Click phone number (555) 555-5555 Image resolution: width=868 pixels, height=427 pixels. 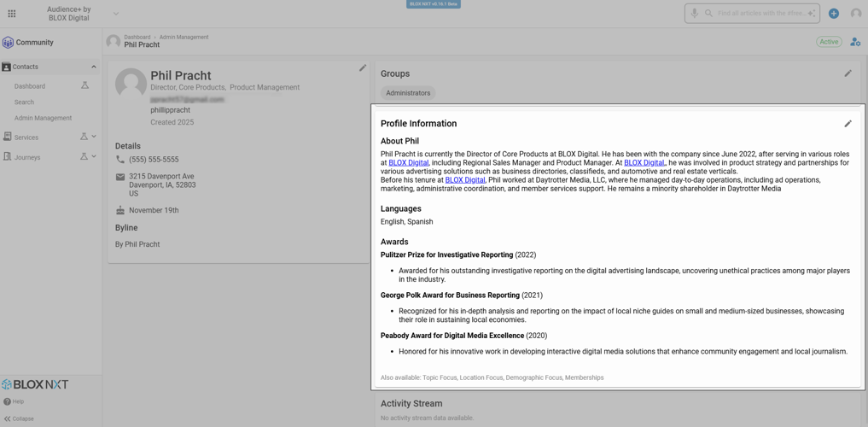click(154, 160)
